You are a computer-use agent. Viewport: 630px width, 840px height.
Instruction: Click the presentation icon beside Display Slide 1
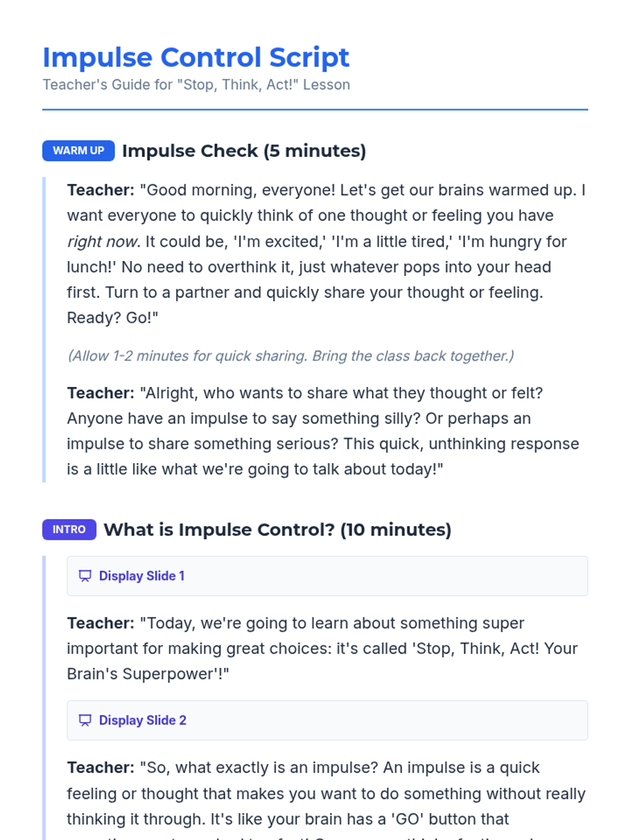[x=85, y=576]
